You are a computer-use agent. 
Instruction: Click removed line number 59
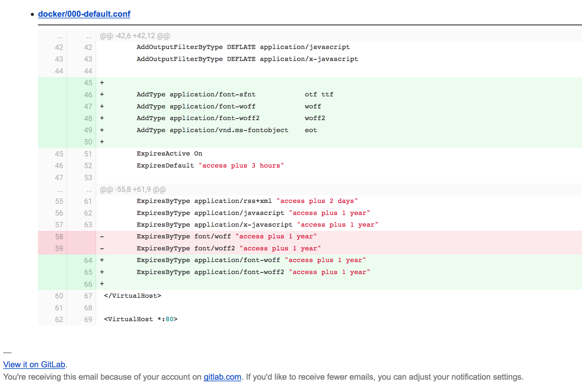click(x=59, y=248)
